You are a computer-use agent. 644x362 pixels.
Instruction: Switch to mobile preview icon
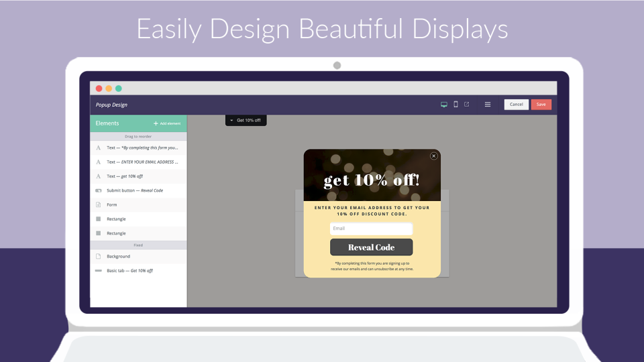tap(456, 105)
